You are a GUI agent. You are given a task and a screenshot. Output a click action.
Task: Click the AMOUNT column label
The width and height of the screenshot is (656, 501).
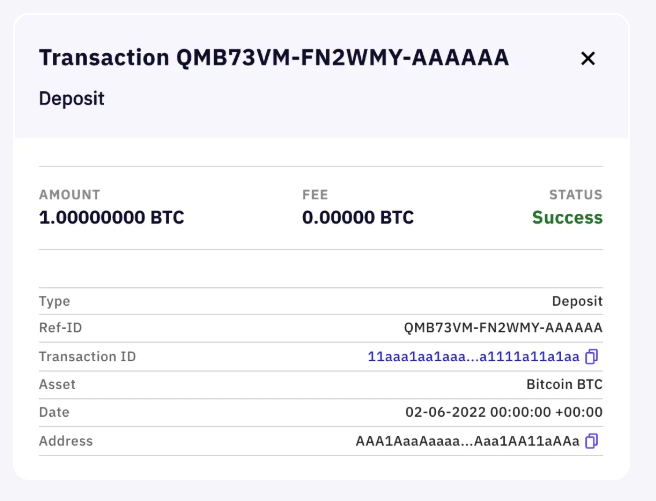(x=70, y=195)
